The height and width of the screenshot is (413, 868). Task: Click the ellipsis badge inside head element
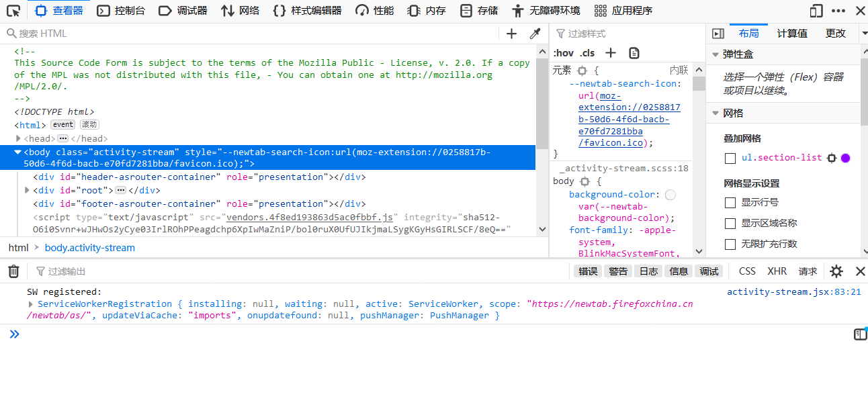[x=62, y=138]
